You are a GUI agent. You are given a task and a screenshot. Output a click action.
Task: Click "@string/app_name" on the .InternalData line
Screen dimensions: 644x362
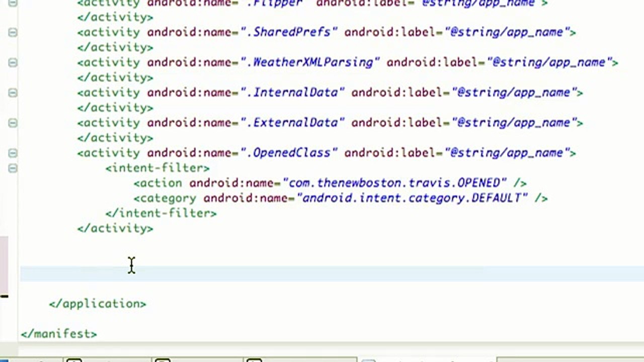point(514,93)
